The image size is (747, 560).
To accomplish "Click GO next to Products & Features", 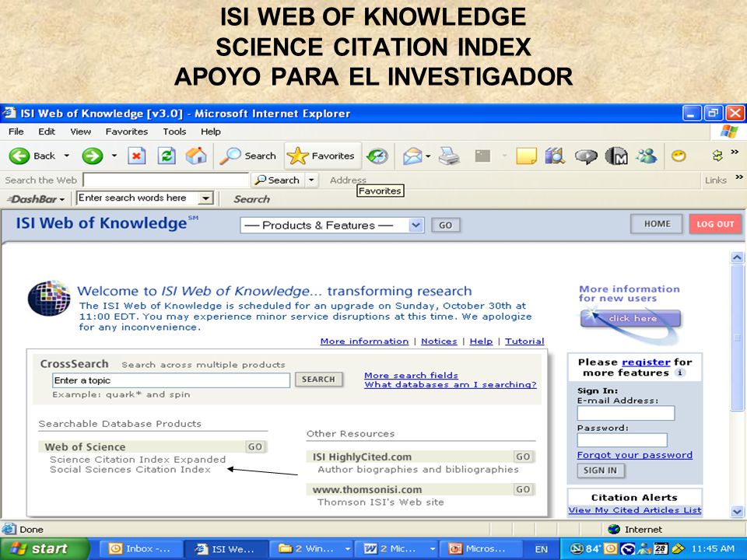I will coord(445,226).
